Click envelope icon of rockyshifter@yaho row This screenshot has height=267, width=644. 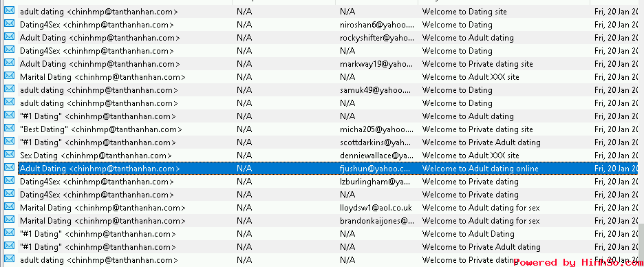9,37
